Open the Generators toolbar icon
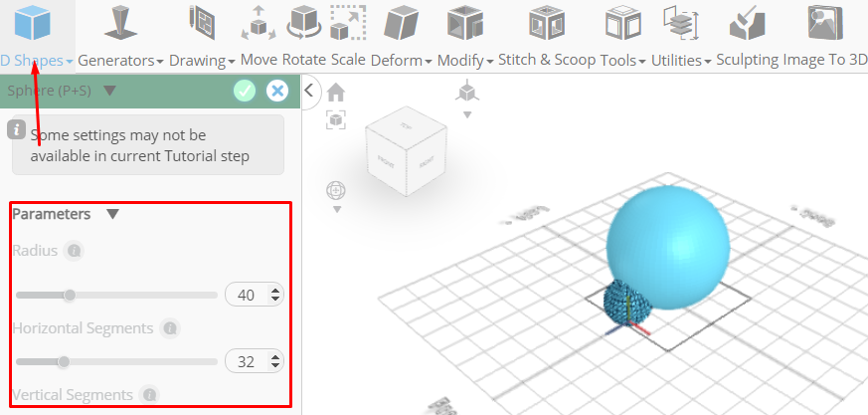This screenshot has width=868, height=415. [120, 22]
